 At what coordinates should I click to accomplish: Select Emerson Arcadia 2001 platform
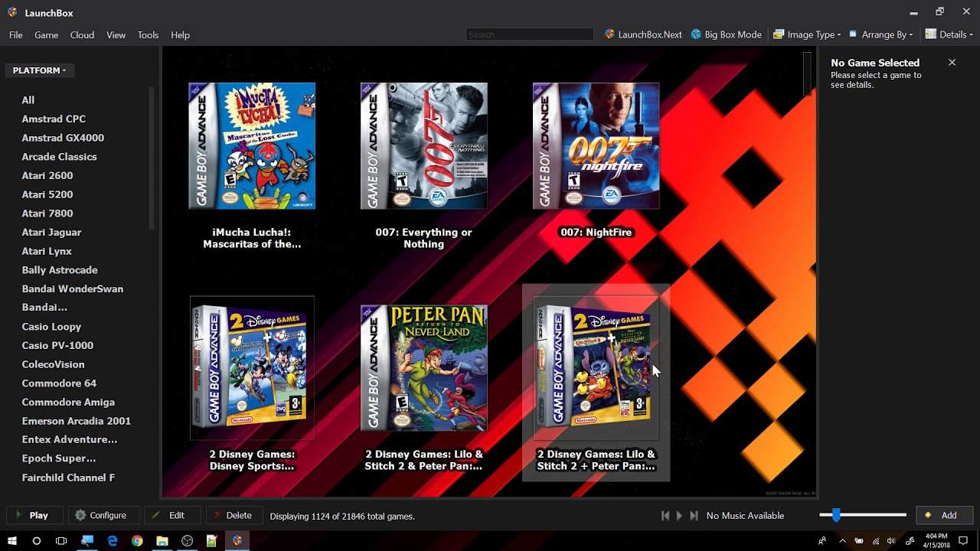(77, 421)
